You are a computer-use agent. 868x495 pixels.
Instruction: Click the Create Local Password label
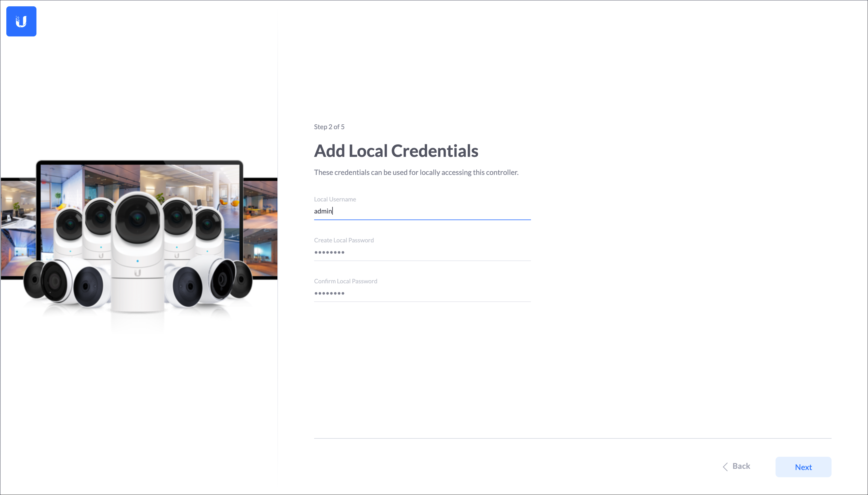[343, 240]
